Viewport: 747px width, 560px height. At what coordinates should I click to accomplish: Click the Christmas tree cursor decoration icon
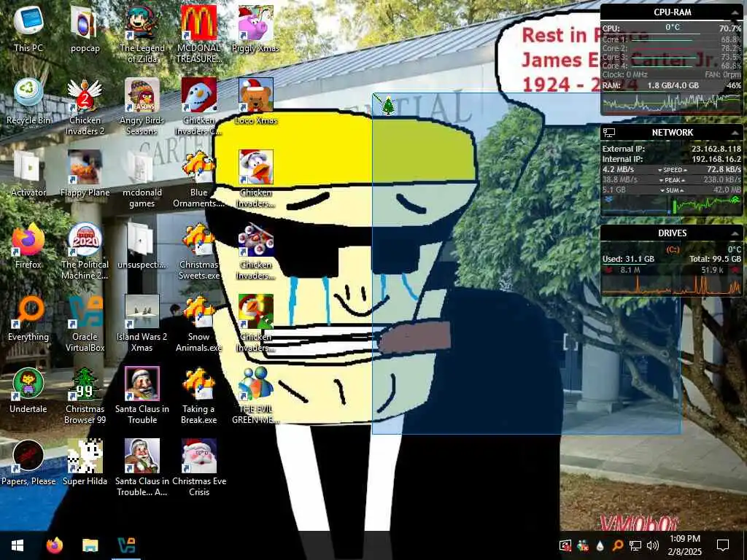click(x=388, y=106)
